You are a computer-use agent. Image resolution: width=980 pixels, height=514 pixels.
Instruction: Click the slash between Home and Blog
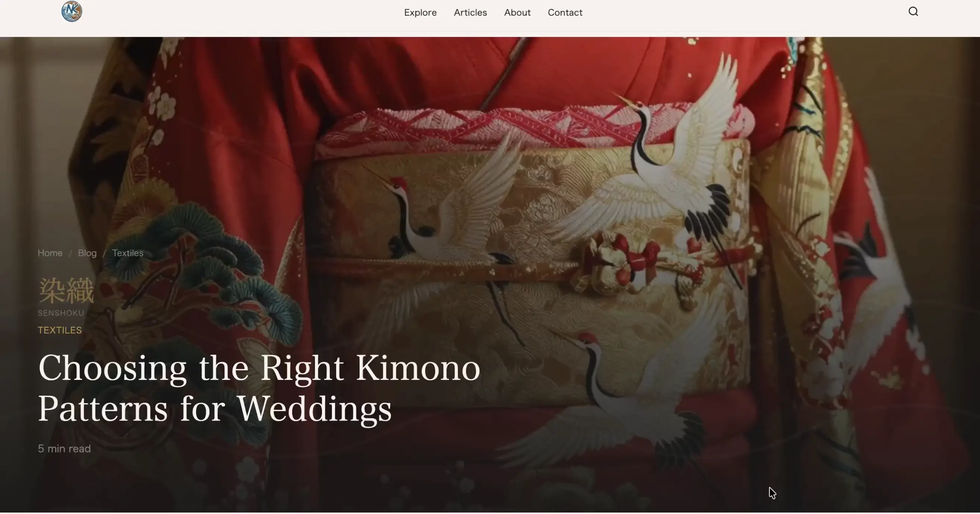70,253
